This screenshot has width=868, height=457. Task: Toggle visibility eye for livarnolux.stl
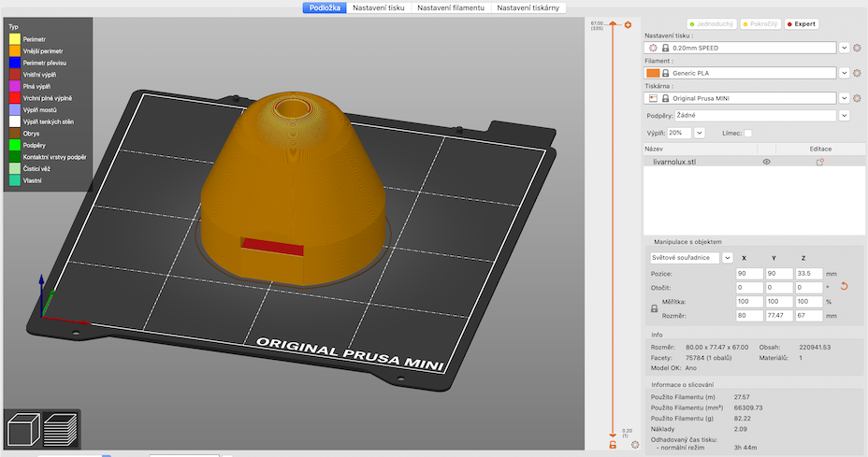pos(766,162)
